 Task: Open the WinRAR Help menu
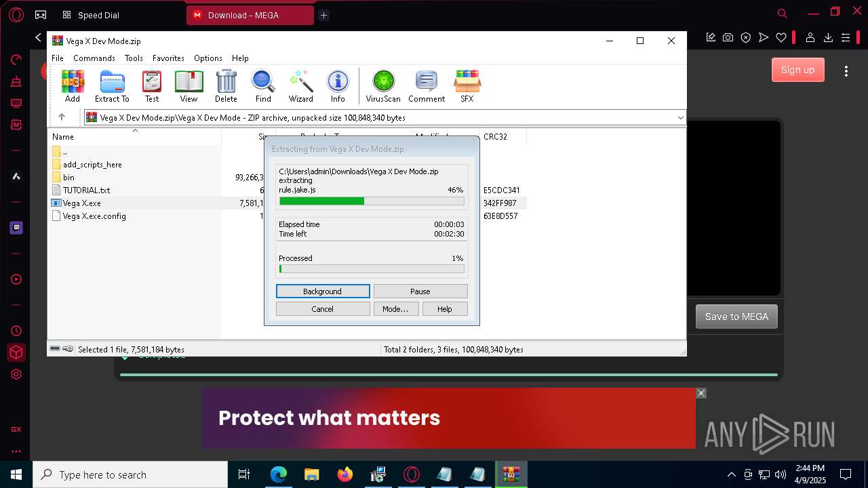point(240,58)
